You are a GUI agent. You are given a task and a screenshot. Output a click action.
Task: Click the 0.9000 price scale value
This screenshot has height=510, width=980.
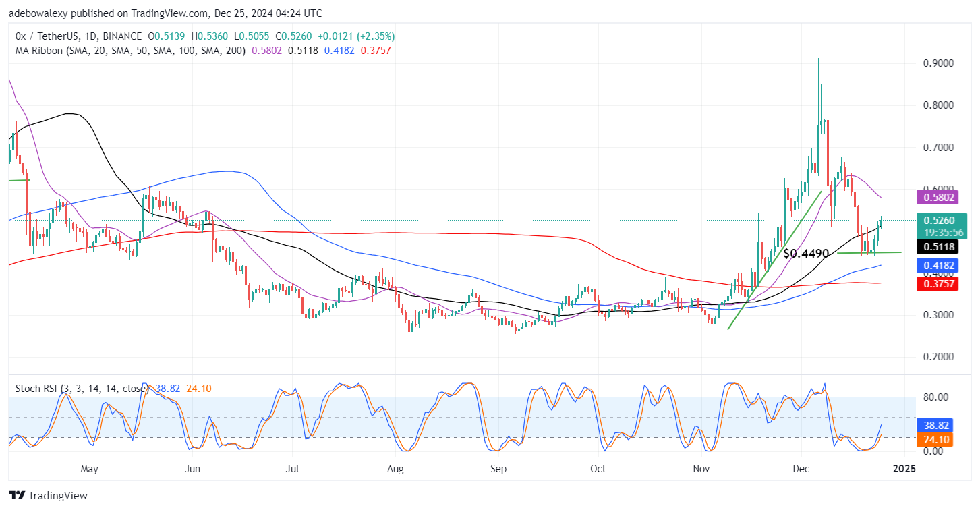938,63
